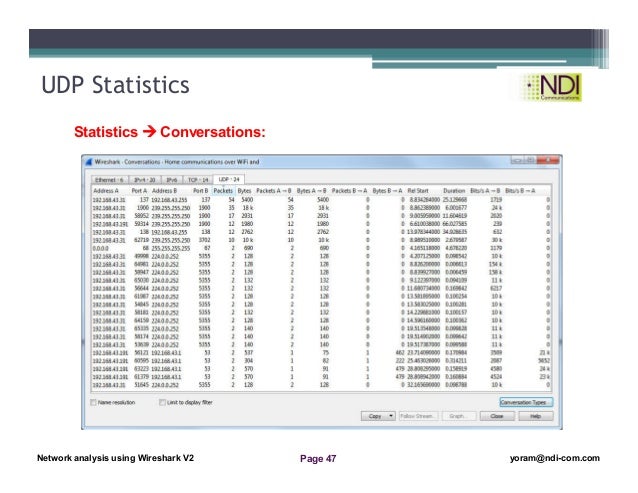Enable the Name resolution checkbox
The width and height of the screenshot is (638, 493).
pos(93,402)
